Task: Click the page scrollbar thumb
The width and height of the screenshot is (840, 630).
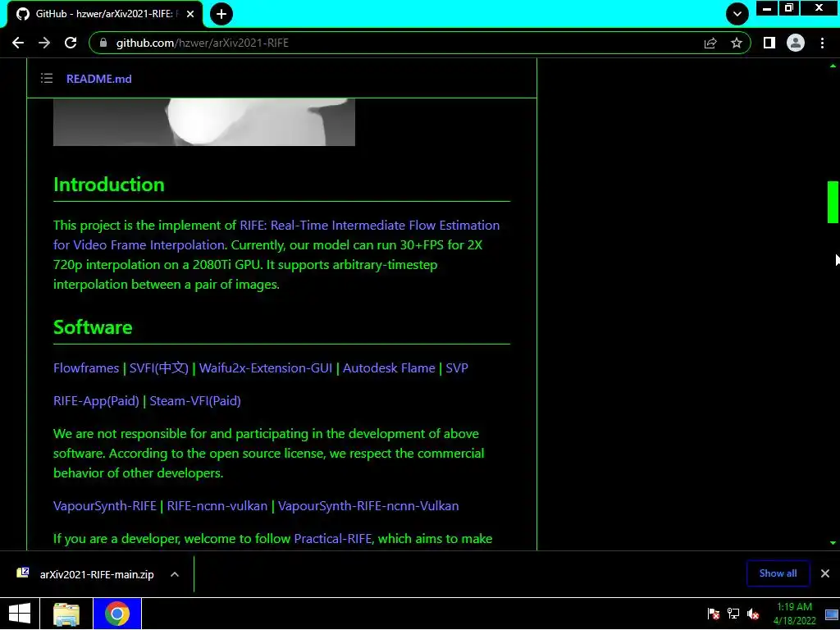Action: [x=833, y=202]
